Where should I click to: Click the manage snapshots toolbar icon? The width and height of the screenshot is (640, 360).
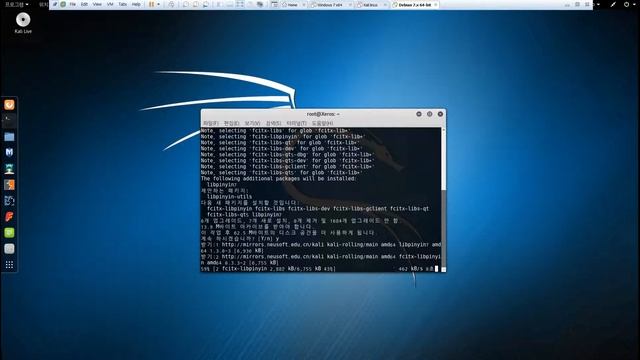[206, 4]
